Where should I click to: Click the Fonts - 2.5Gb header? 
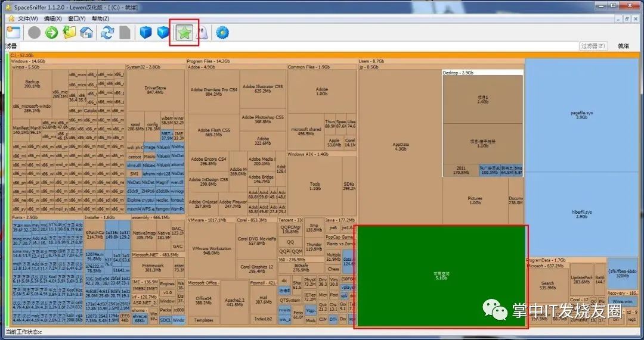click(47, 217)
